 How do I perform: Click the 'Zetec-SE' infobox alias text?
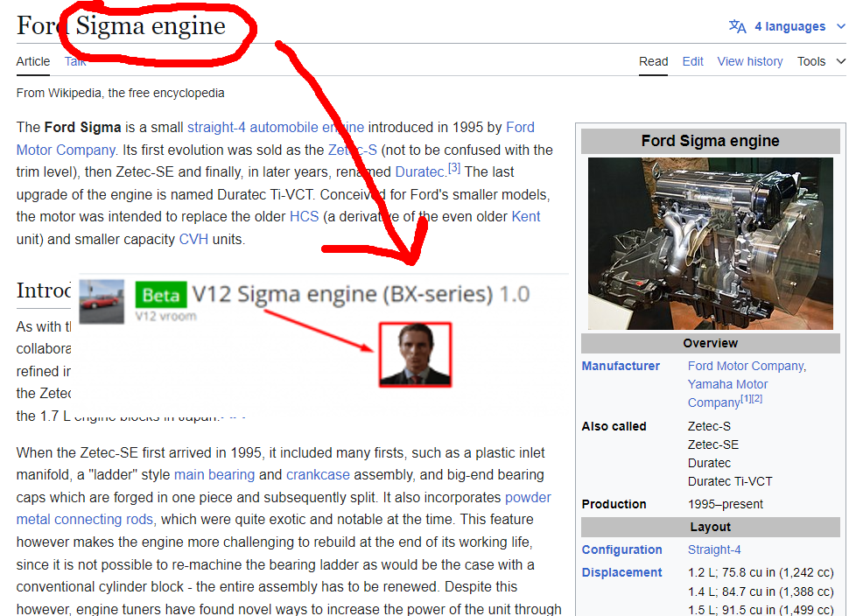pyautogui.click(x=713, y=444)
